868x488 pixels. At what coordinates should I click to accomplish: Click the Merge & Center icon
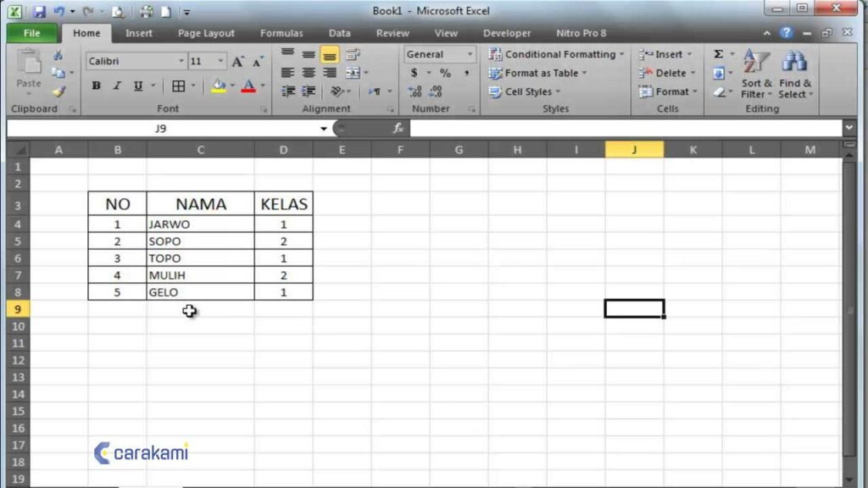[x=353, y=73]
